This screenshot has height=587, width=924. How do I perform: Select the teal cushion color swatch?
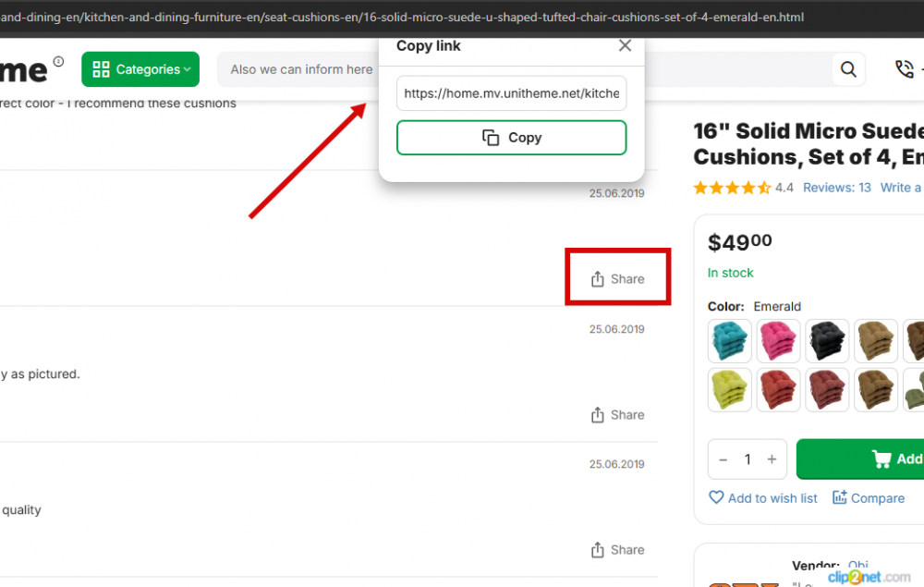pos(730,341)
